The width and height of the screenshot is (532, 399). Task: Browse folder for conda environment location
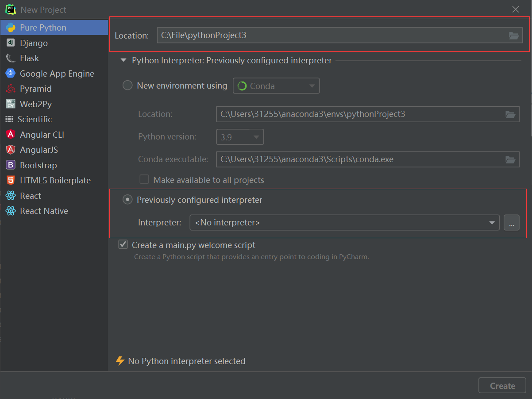click(510, 114)
